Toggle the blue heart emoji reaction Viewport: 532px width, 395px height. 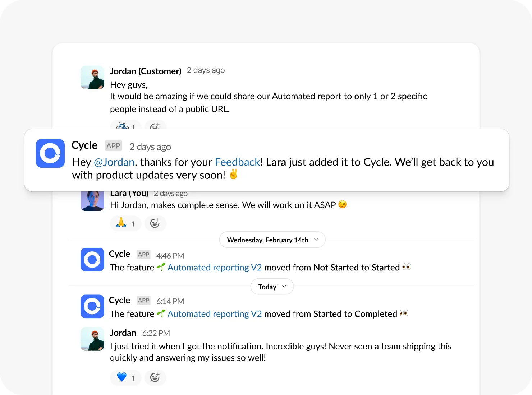tap(125, 377)
